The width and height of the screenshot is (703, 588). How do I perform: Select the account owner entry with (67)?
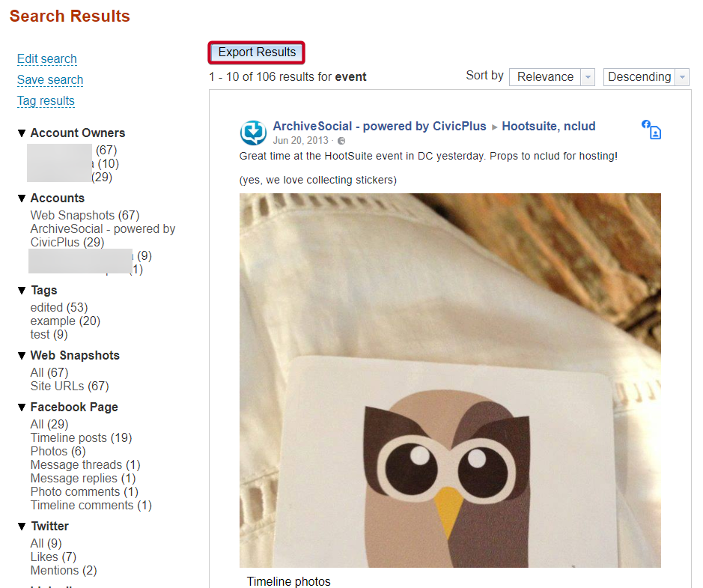(x=72, y=151)
